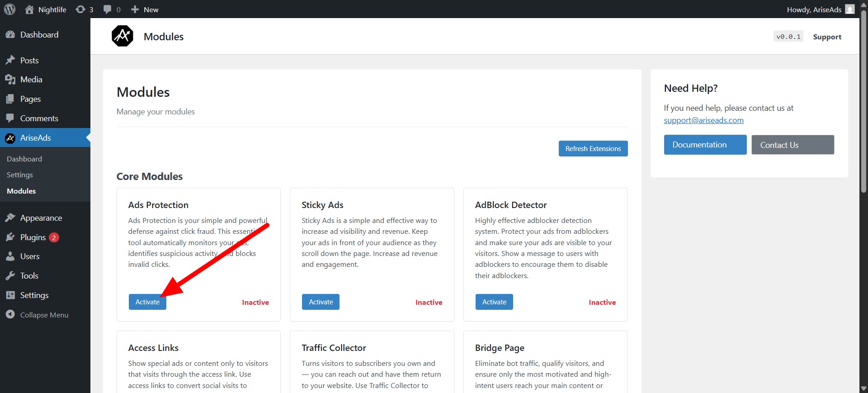The image size is (868, 393).
Task: Click the Ads Protection Inactive status
Action: pos(255,303)
